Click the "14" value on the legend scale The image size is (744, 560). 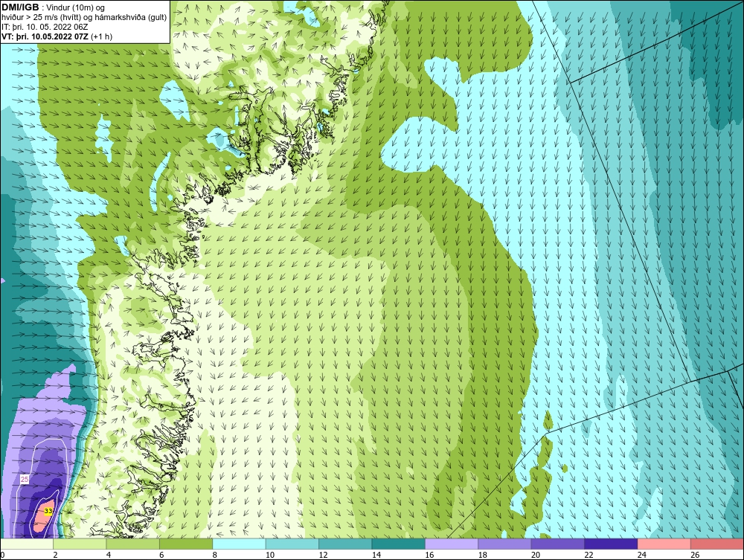coord(376,555)
